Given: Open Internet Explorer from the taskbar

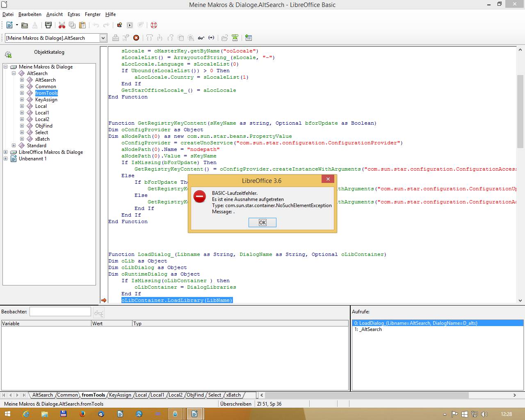Looking at the screenshot, I should 26,414.
